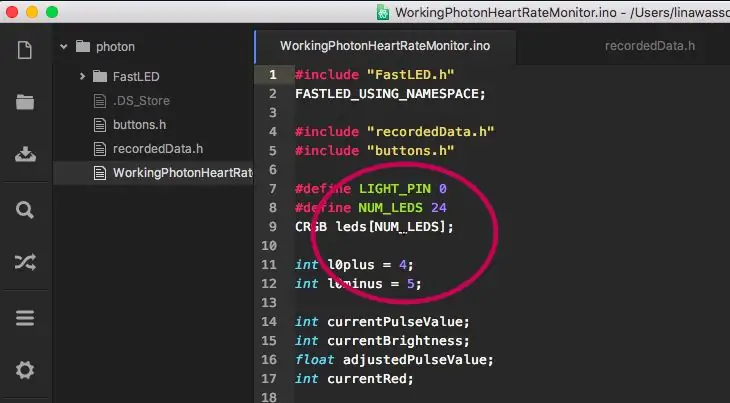Click currentRed; on line 17
Image resolution: width=730 pixels, height=403 pixels.
tap(371, 379)
